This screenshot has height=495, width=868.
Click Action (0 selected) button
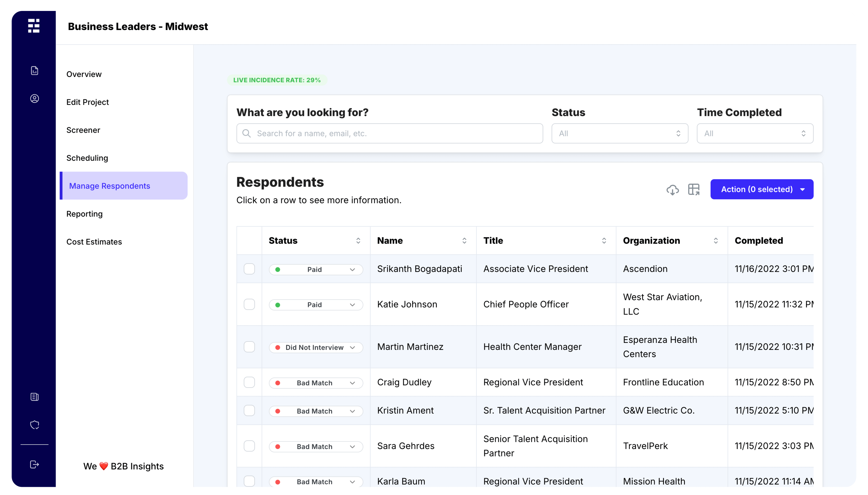click(762, 189)
